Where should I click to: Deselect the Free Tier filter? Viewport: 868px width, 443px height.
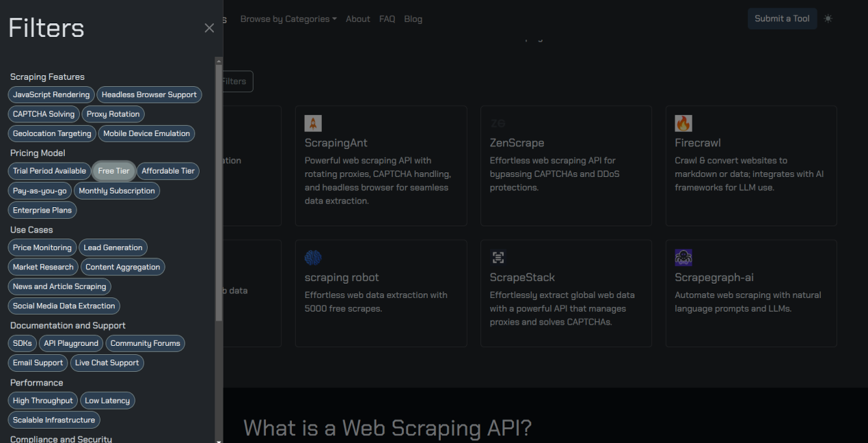point(113,171)
